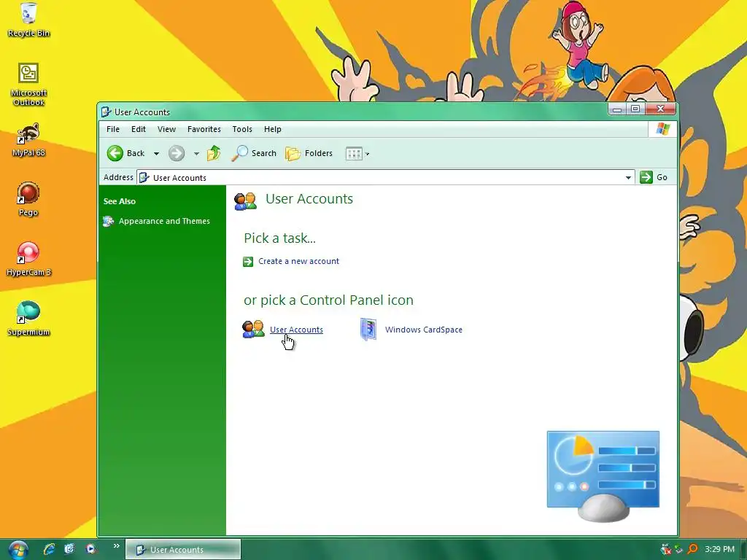Image resolution: width=747 pixels, height=560 pixels.
Task: Expand the Forward history dropdown arrow
Action: (196, 154)
